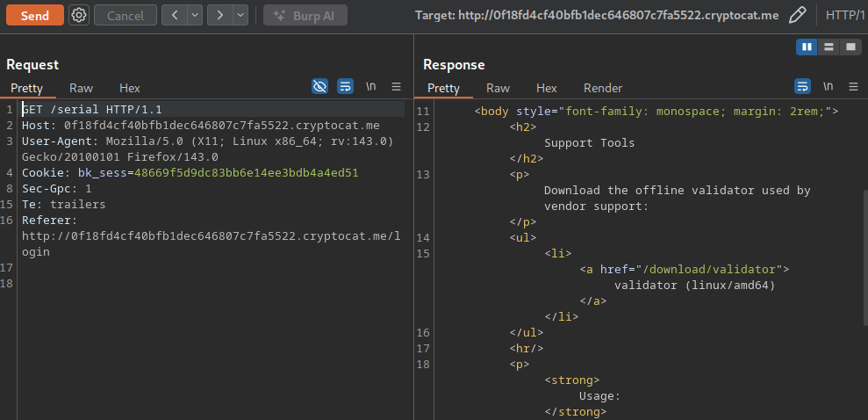Open Repeater send settings gear
The height and width of the screenshot is (420, 868).
pyautogui.click(x=79, y=15)
